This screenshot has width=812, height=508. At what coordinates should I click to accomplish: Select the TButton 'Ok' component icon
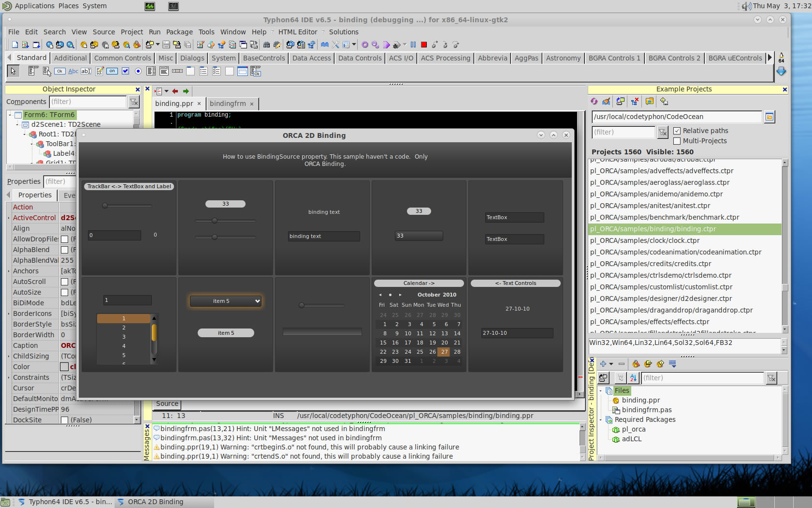[x=59, y=71]
